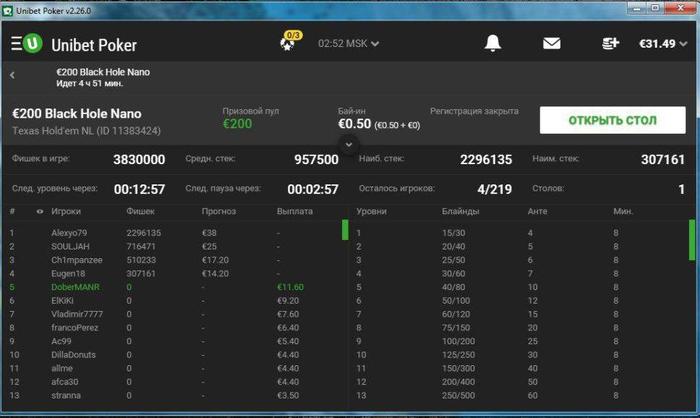Click the 00:02:57 next break timer
This screenshot has height=418, width=700.
[312, 189]
